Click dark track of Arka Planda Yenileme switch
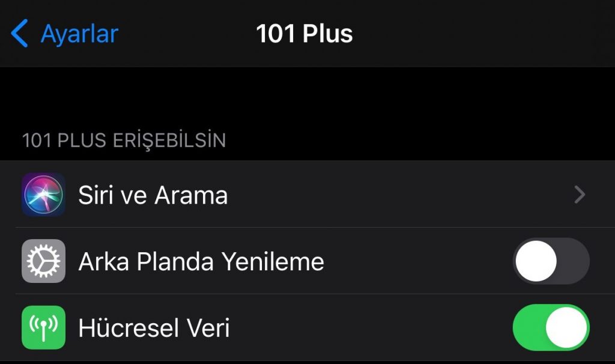 (x=573, y=261)
